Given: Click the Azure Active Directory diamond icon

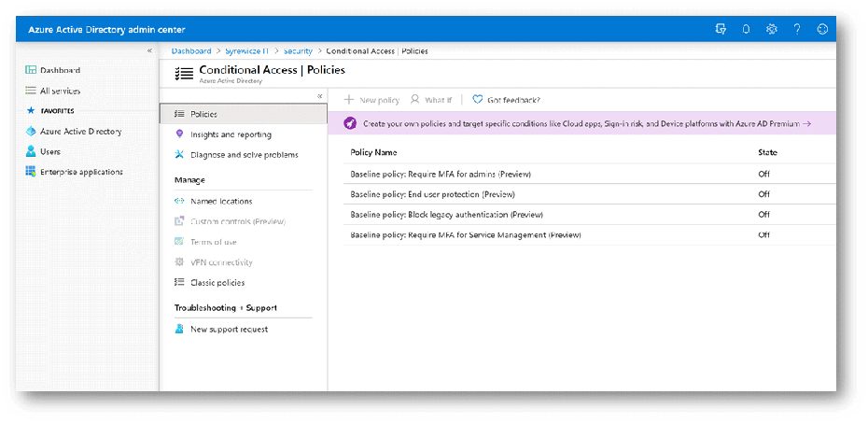Looking at the screenshot, I should tap(31, 132).
